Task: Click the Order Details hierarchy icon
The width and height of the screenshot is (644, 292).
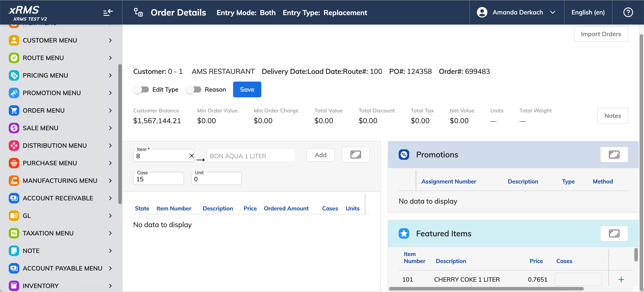Action: (x=138, y=12)
